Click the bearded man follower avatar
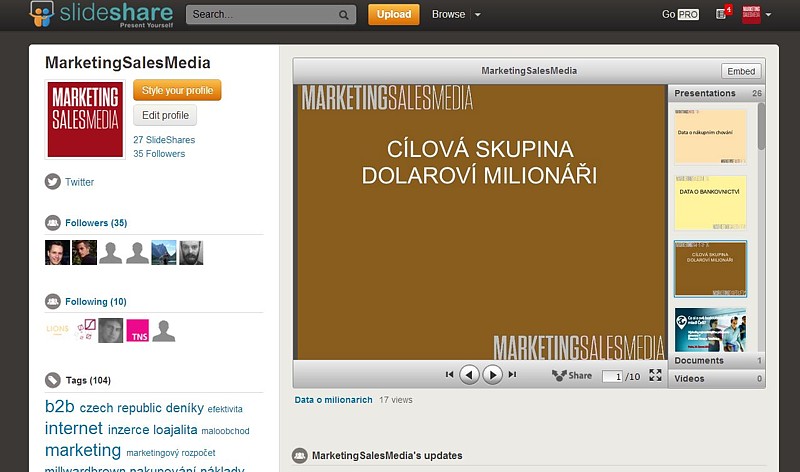The image size is (800, 472). (191, 253)
